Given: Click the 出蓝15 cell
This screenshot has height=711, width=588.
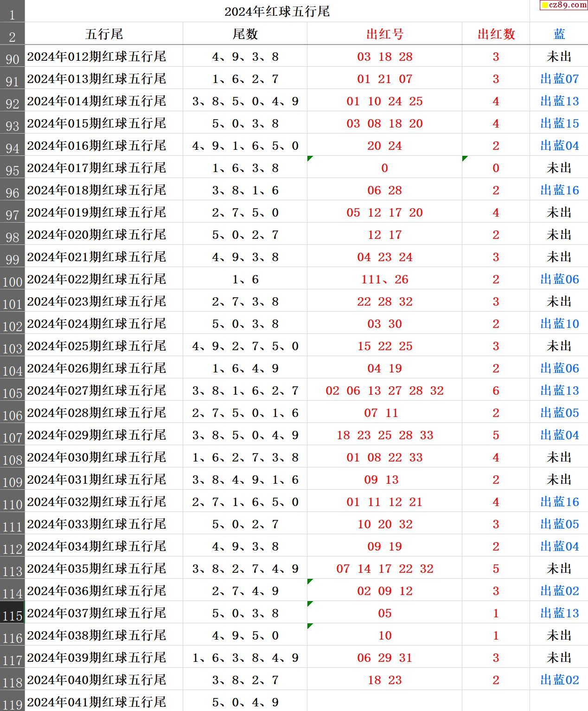Looking at the screenshot, I should pos(559,123).
